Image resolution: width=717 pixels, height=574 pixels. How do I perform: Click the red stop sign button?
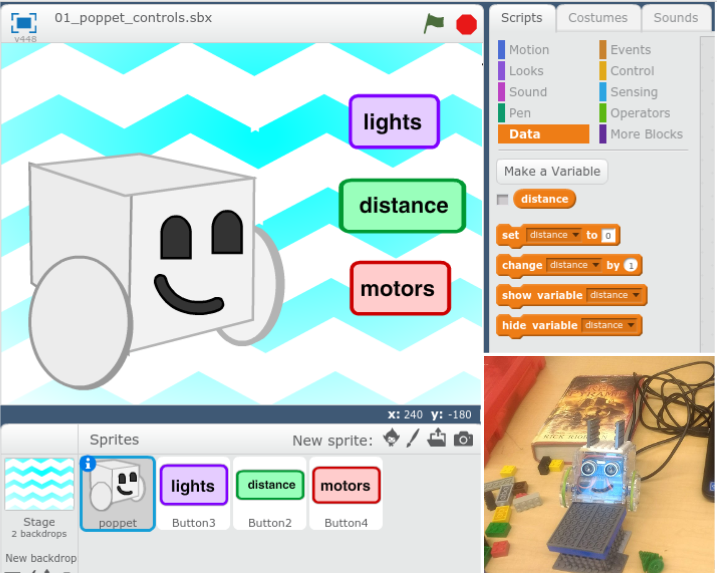[466, 24]
